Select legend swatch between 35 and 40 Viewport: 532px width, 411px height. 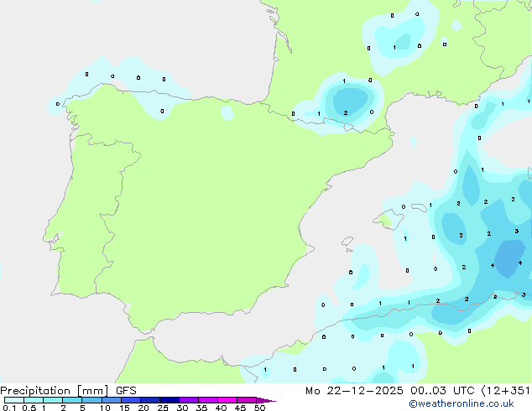click(208, 400)
